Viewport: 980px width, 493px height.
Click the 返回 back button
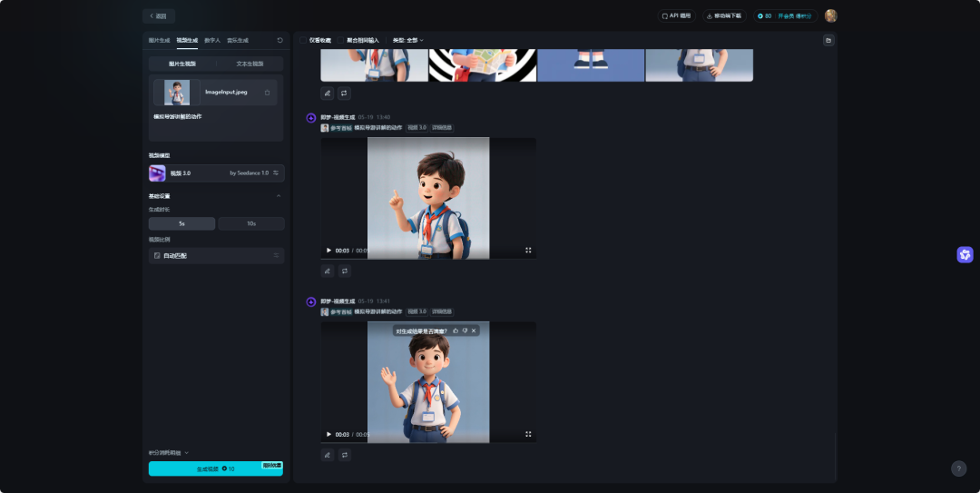(x=159, y=15)
